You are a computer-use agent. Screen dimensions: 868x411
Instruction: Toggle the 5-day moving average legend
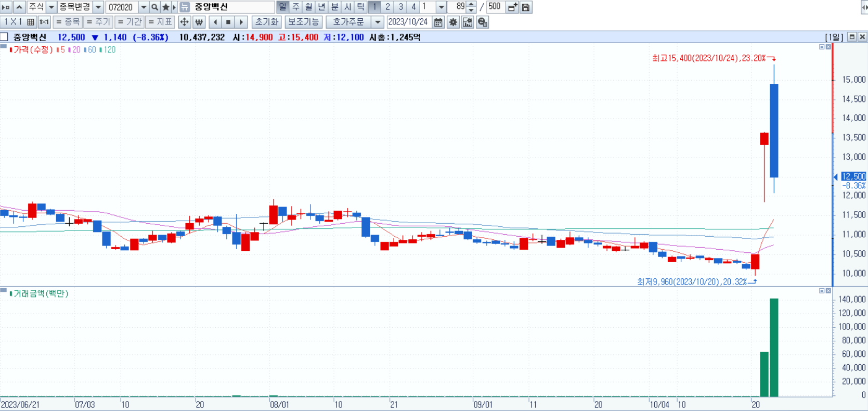click(61, 50)
